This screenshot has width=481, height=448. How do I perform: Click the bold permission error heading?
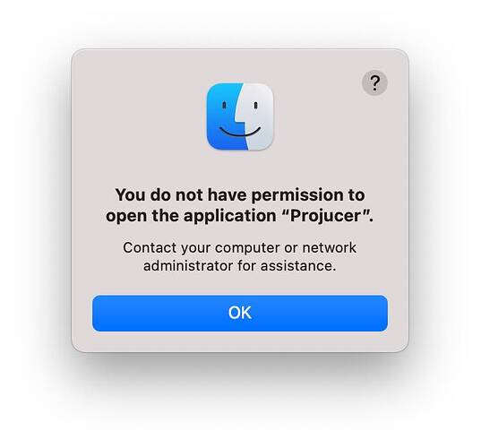[240, 205]
